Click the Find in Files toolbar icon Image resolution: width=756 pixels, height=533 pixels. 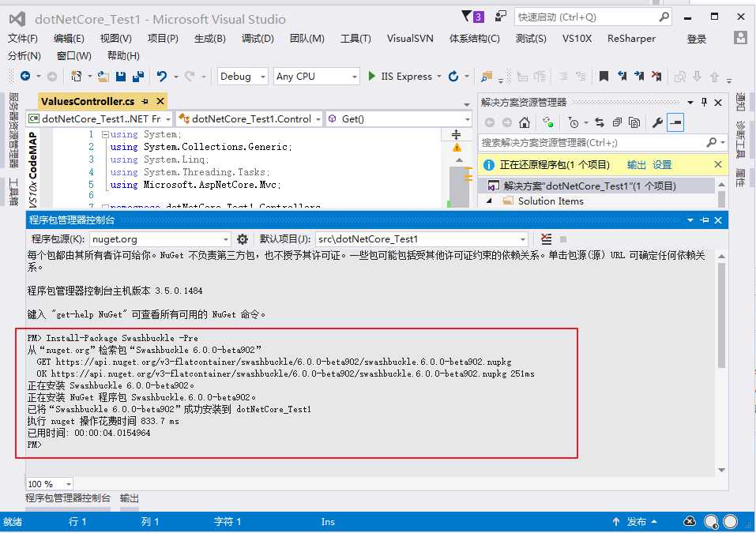[x=487, y=76]
